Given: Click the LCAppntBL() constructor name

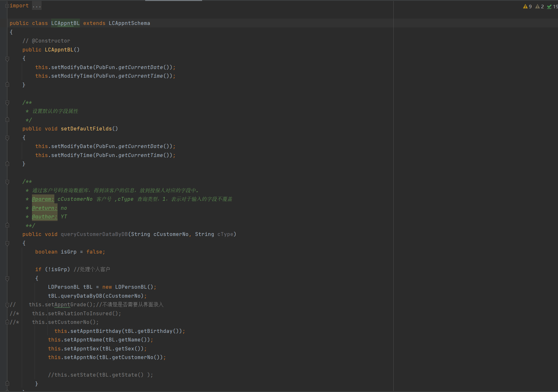Looking at the screenshot, I should pos(59,50).
